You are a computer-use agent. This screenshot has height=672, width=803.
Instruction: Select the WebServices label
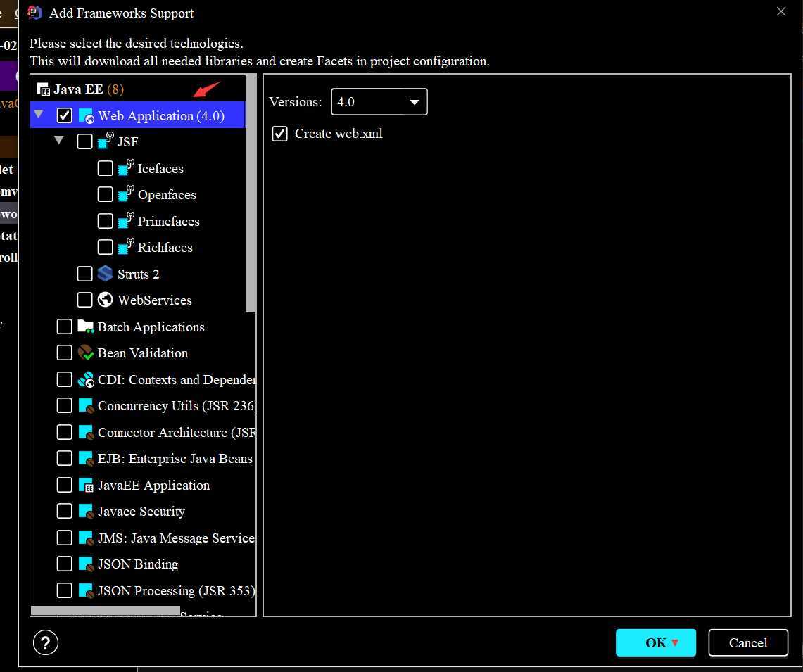click(155, 300)
